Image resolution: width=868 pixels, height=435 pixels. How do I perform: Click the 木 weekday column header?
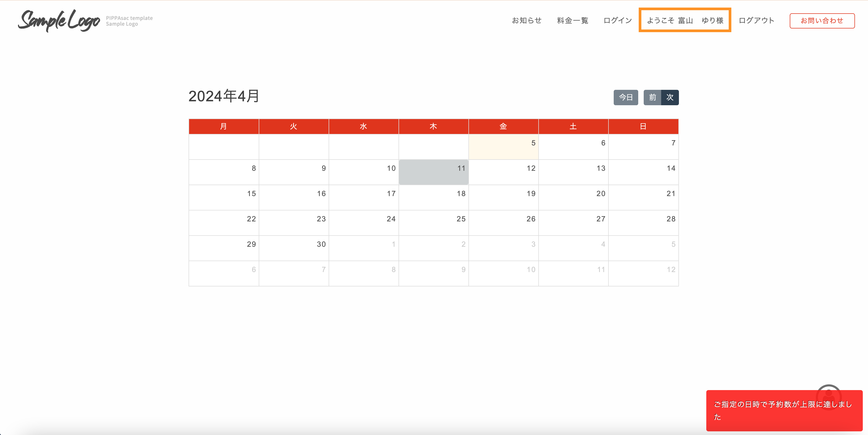[x=433, y=126]
